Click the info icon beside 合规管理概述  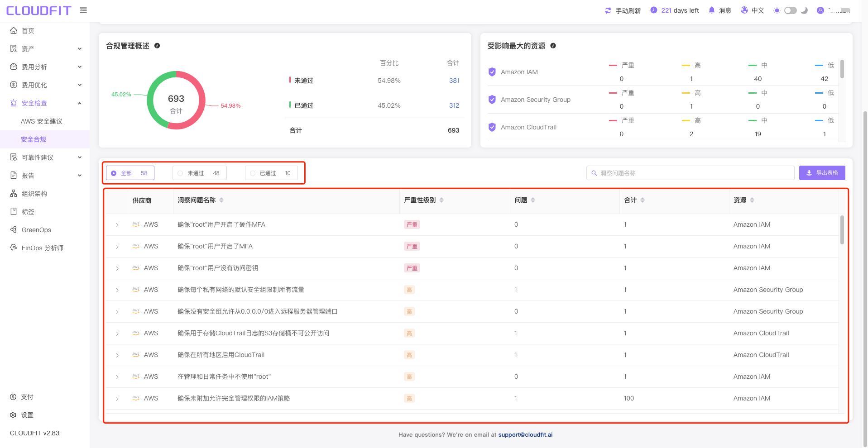[157, 46]
